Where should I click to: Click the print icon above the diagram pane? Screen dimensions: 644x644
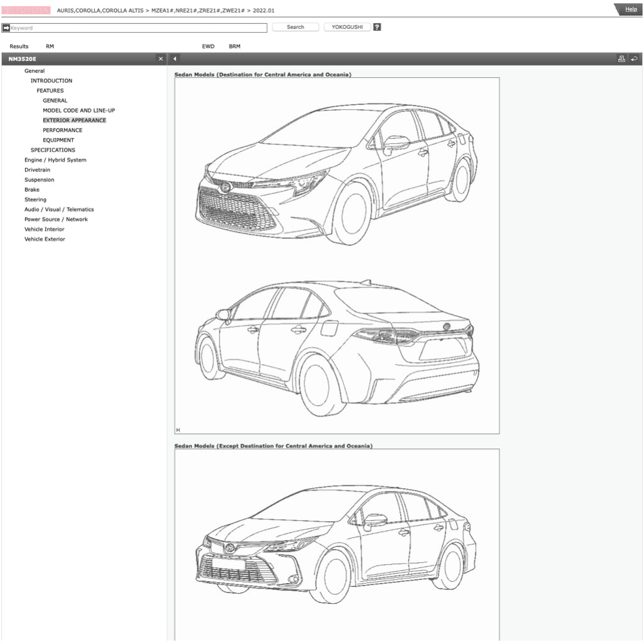622,58
